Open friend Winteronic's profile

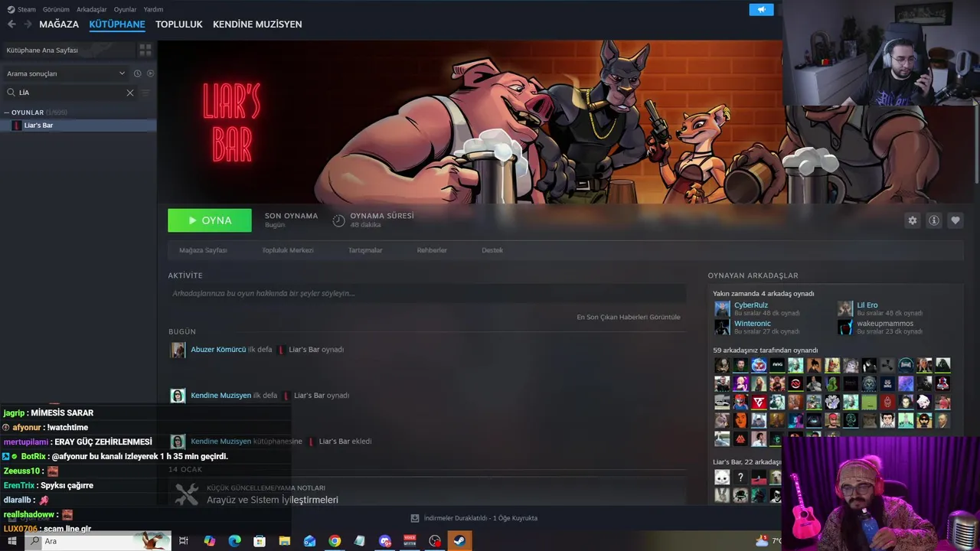click(x=753, y=324)
